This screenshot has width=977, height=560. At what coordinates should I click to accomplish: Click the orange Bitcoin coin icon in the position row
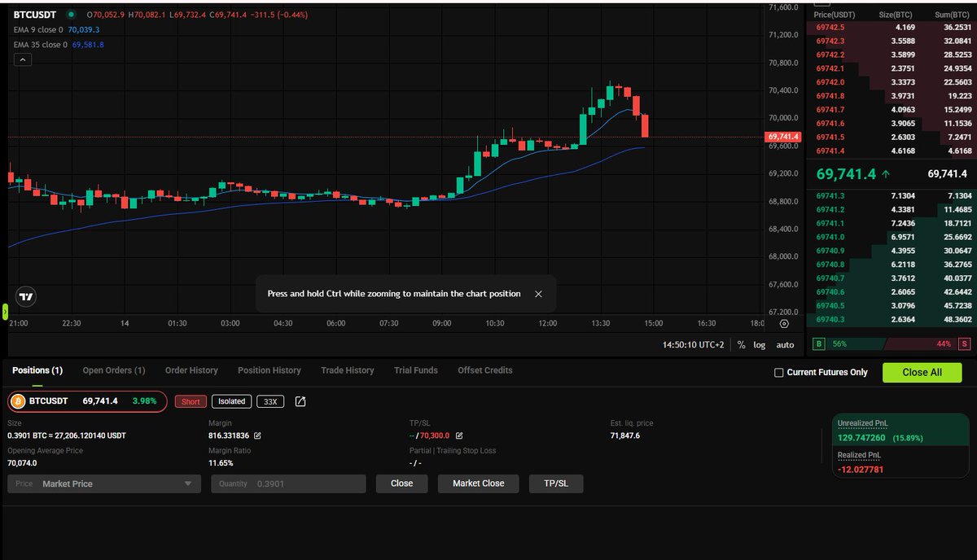(x=18, y=400)
